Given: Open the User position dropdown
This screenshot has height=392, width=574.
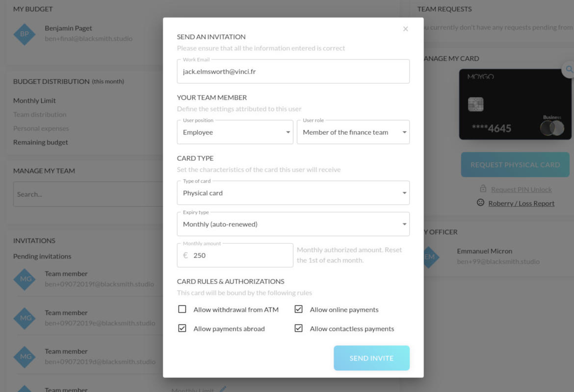Looking at the screenshot, I should point(235,132).
